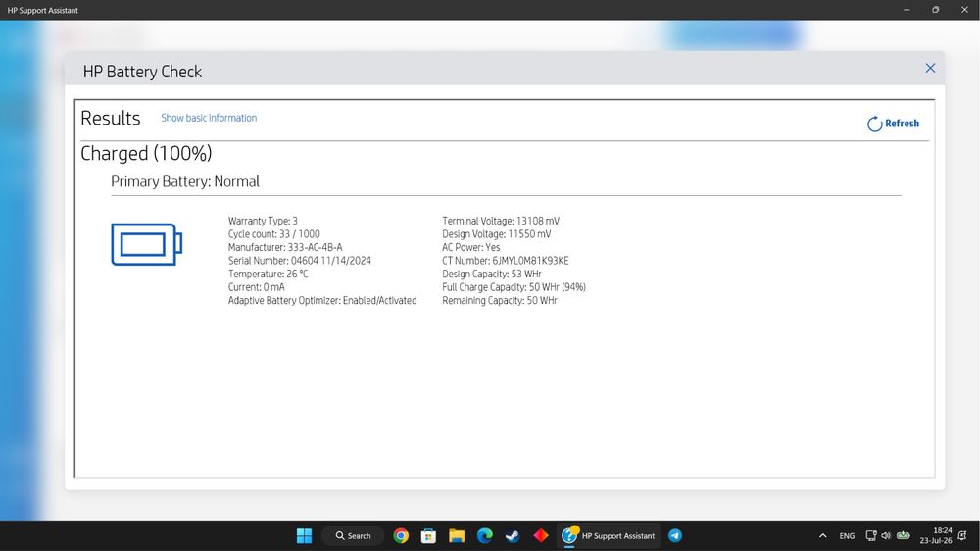
Task: Close the HP Support Assistant window
Action: pyautogui.click(x=964, y=10)
